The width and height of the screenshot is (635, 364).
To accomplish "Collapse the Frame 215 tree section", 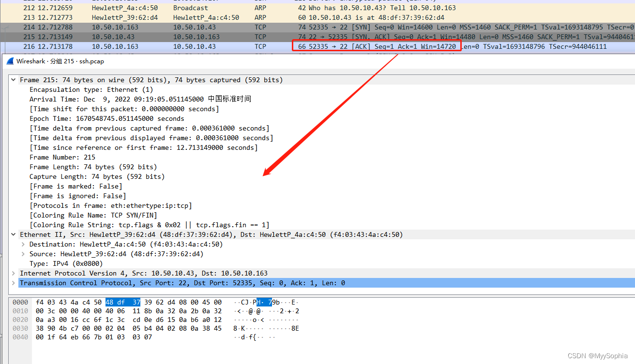I will [x=14, y=80].
